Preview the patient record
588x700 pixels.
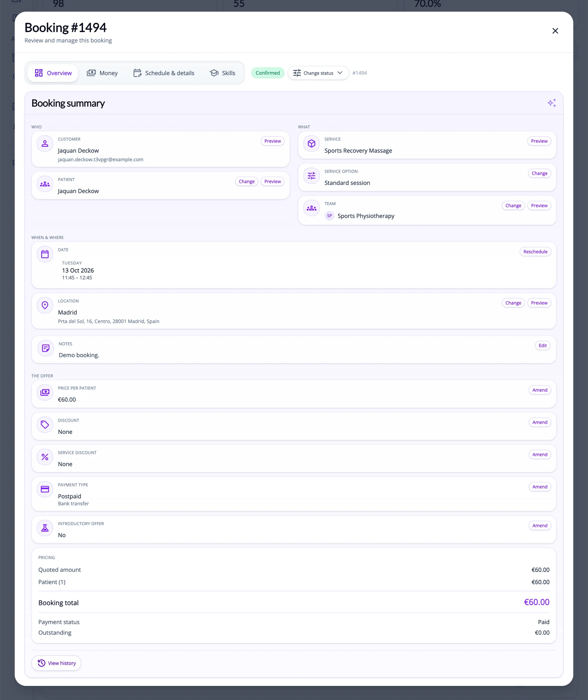tap(273, 181)
